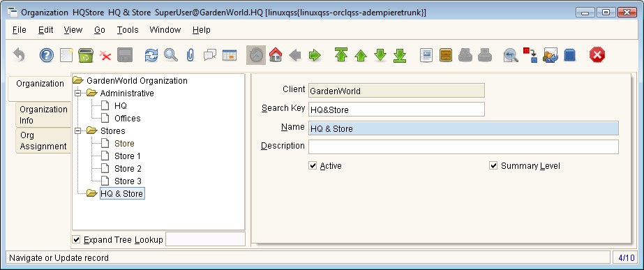The image size is (644, 270).
Task: Collapse the Stores tree node
Action: (x=77, y=130)
